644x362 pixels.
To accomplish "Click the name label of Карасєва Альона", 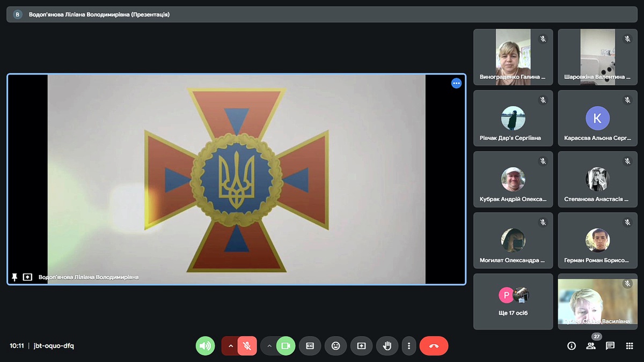I will click(x=597, y=138).
